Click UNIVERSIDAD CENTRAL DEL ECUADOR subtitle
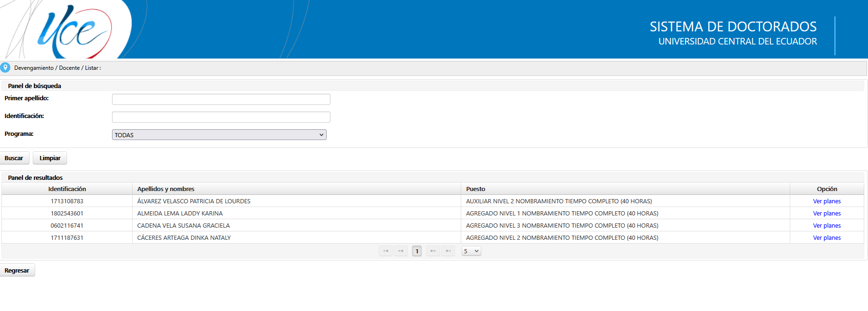The width and height of the screenshot is (868, 311). [x=738, y=41]
